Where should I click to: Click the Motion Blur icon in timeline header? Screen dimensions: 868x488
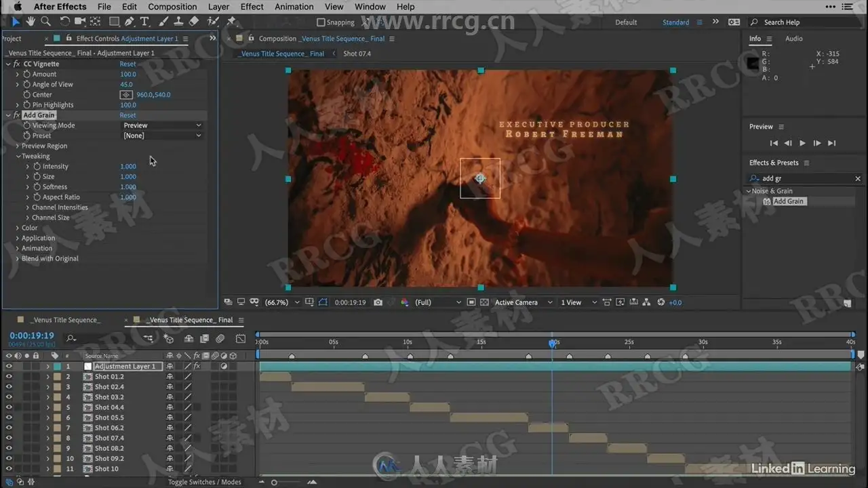220,338
